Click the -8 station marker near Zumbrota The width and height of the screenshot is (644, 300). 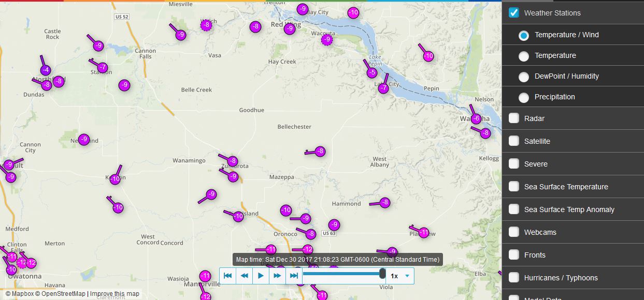tap(233, 161)
